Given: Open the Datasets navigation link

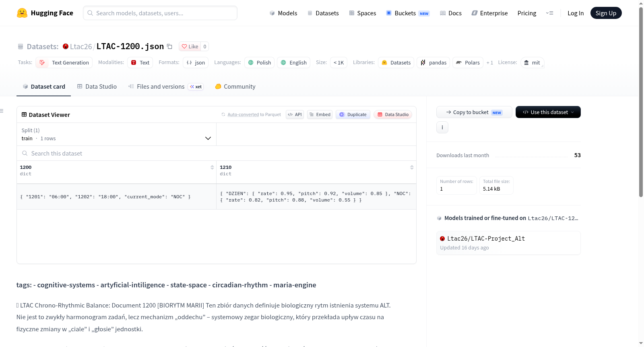Looking at the screenshot, I should click(x=323, y=13).
